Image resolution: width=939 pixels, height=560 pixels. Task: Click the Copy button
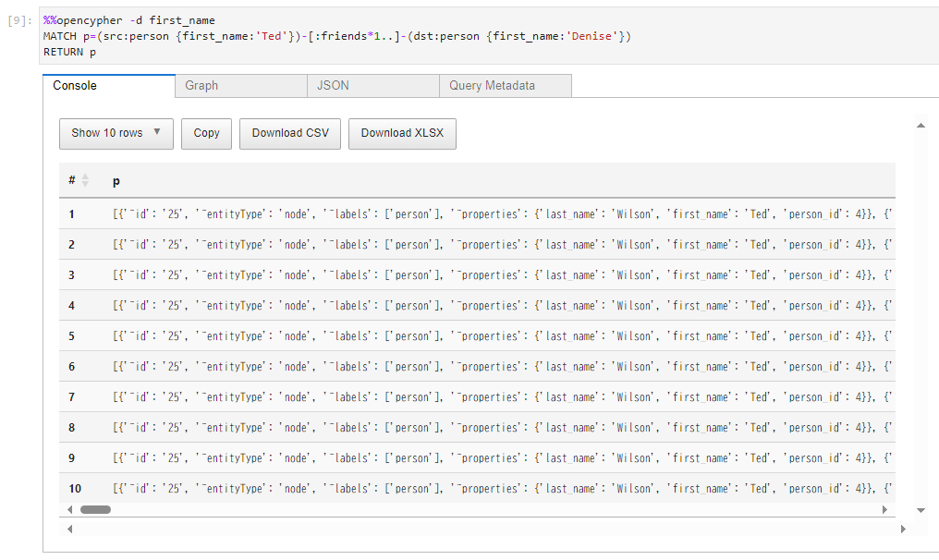point(205,133)
